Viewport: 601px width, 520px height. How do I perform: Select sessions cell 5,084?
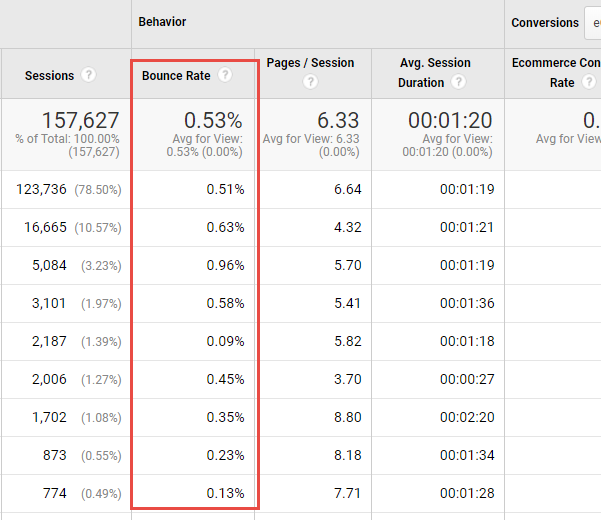49,265
